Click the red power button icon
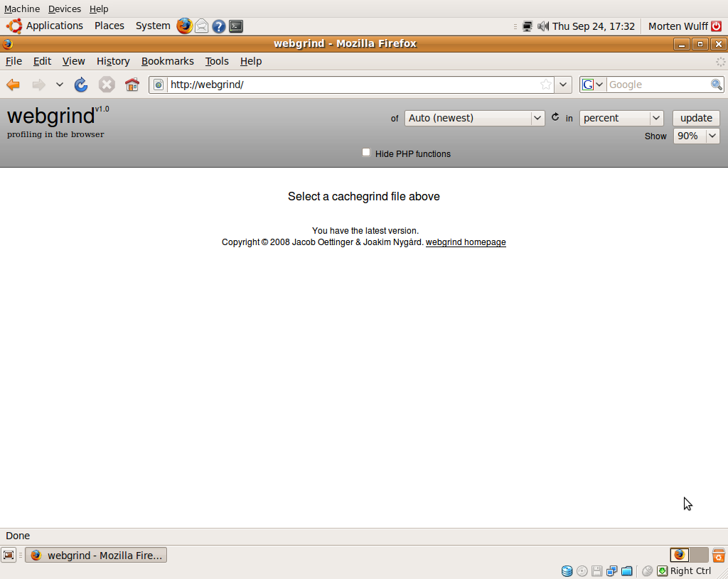 pyautogui.click(x=717, y=26)
